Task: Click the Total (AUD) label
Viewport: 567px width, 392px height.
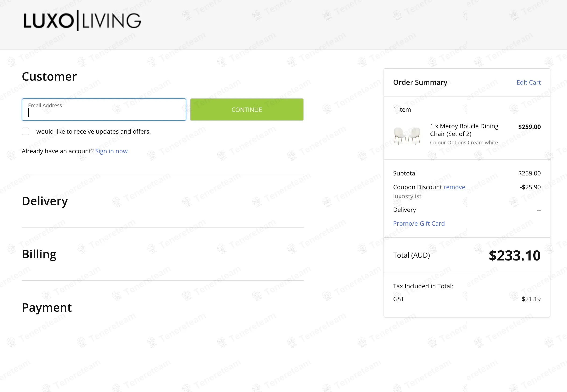Action: pyautogui.click(x=412, y=255)
